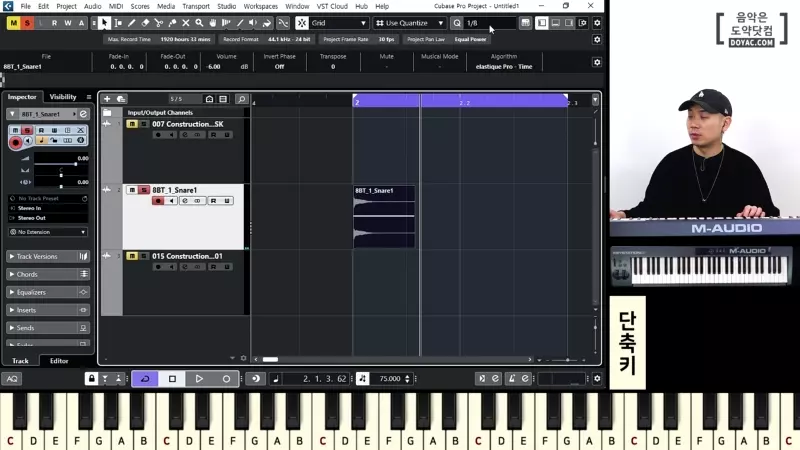The height and width of the screenshot is (450, 800).
Task: Switch to the Visibility tab
Action: 63,96
